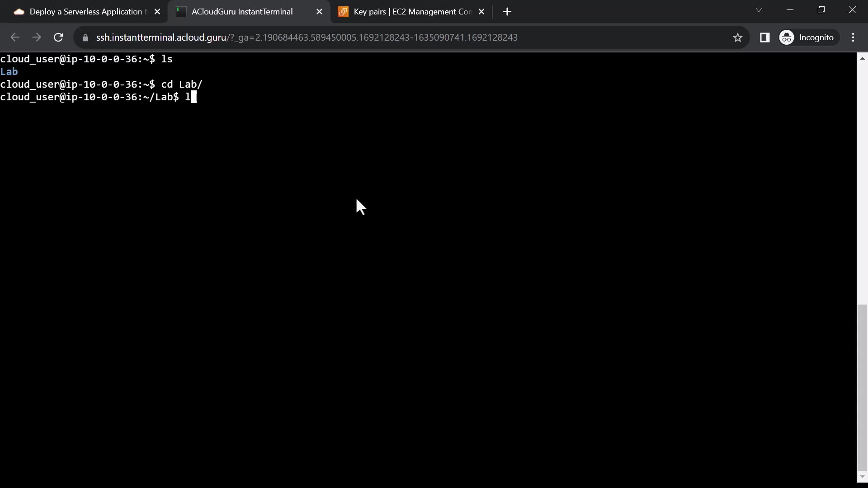
Task: Close the ACloudGuru InstantTerminal tab
Action: click(319, 12)
